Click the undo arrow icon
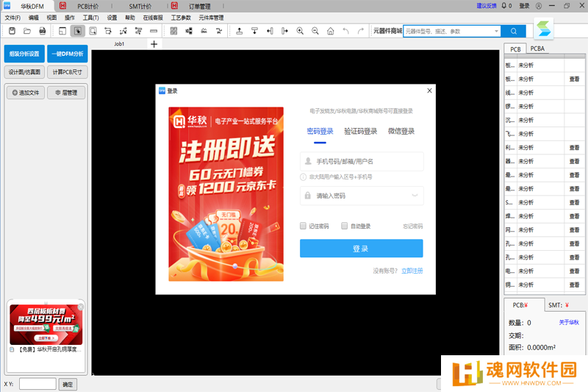 pos(345,31)
